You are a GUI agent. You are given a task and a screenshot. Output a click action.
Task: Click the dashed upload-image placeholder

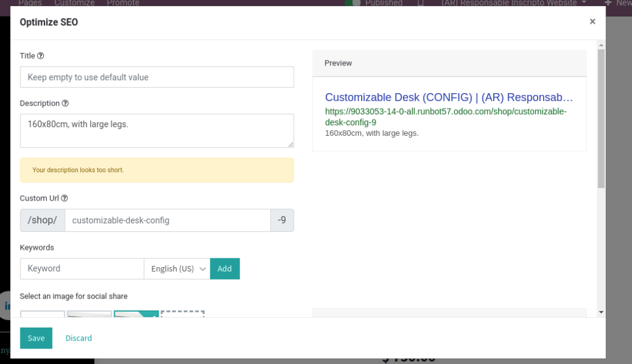[x=182, y=312]
